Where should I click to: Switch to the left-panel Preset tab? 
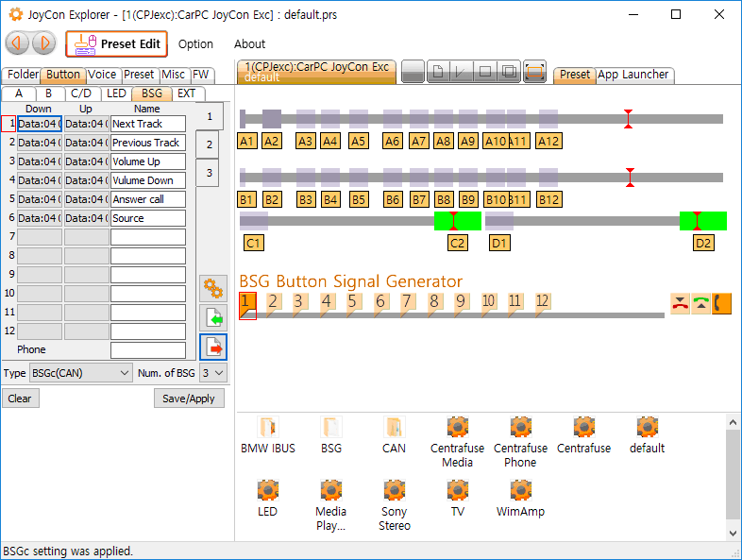pos(139,75)
